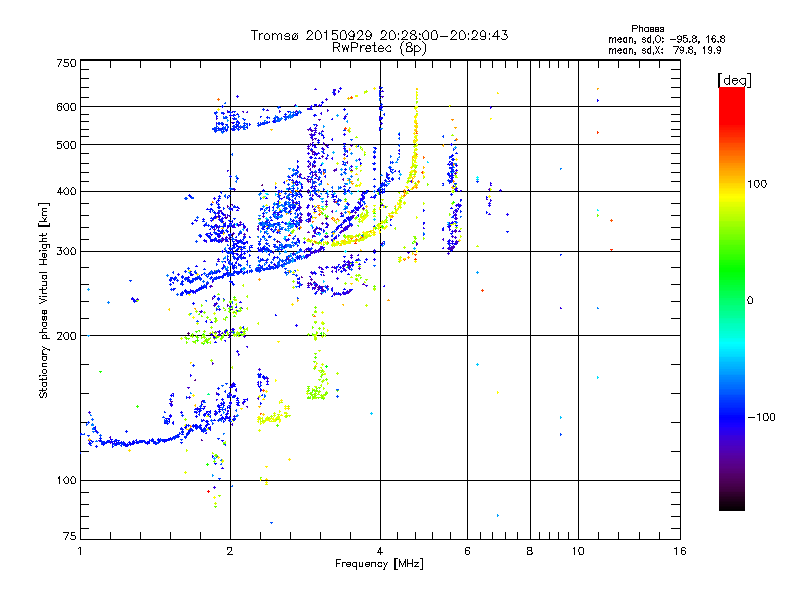Click the '1' x-axis tick label

click(80, 551)
